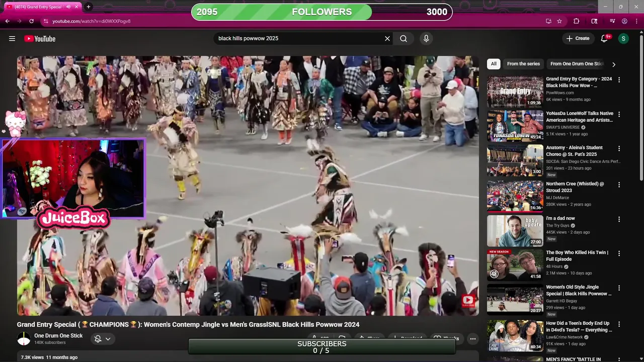
Task: Click the install app icon in address bar
Action: coord(548,21)
